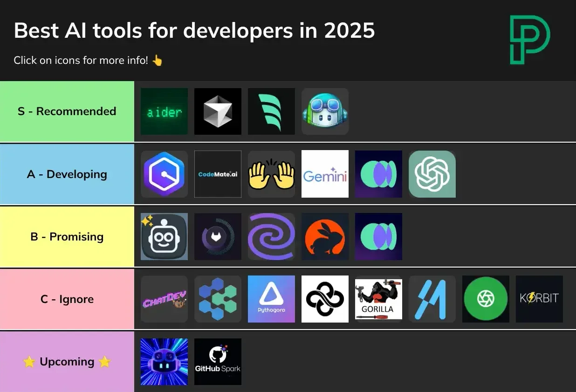
Task: Click the aider icon in S tier
Action: point(164,111)
